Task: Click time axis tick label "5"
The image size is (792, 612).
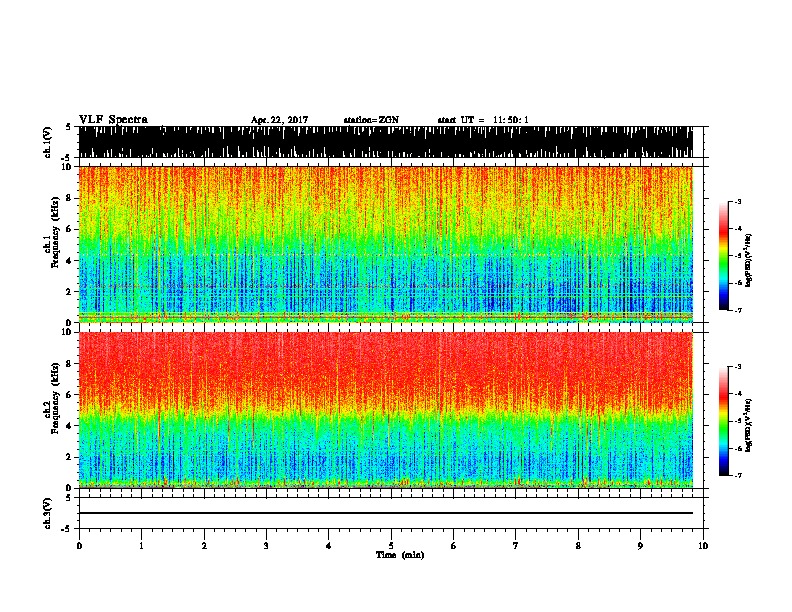Action: [x=391, y=546]
